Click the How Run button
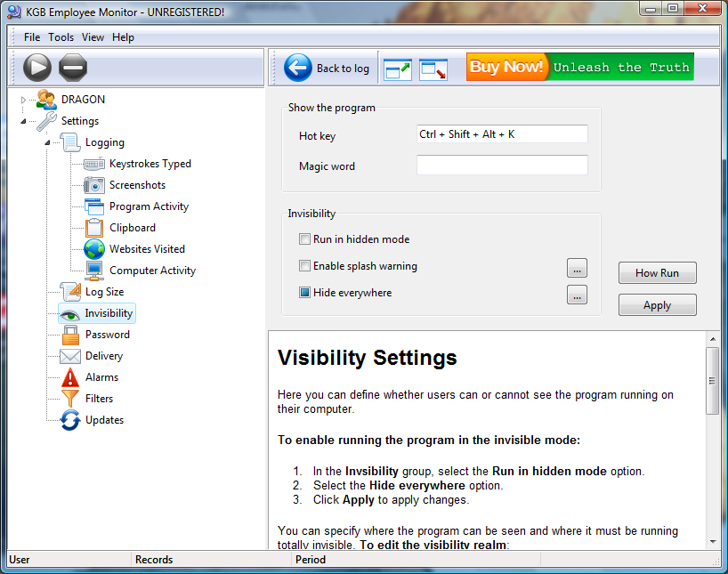 pos(657,273)
